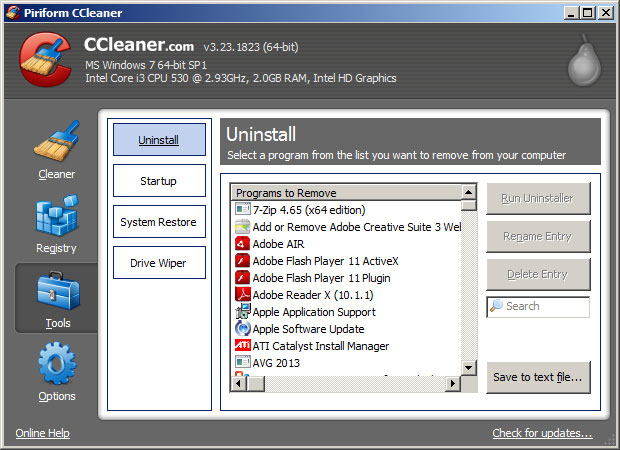This screenshot has height=450, width=620.
Task: Maximize the CCleaner window
Action: pyautogui.click(x=588, y=13)
